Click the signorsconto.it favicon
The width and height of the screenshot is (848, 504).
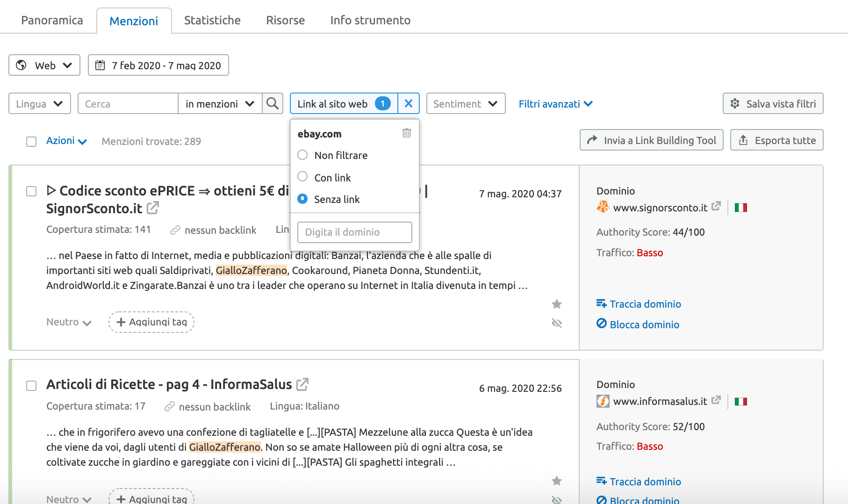point(603,207)
